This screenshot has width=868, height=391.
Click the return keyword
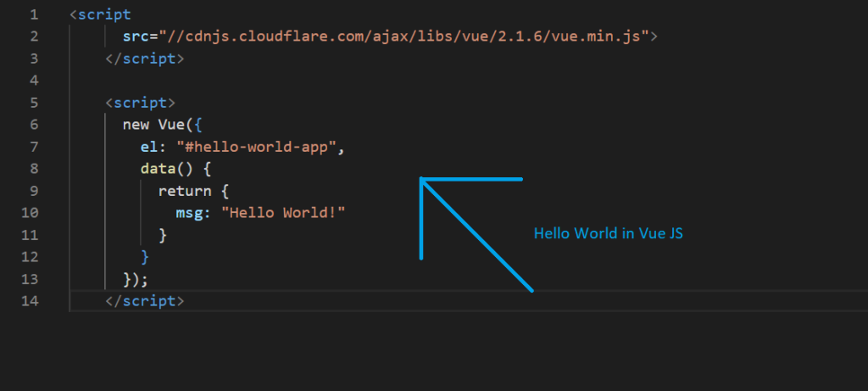coord(185,191)
